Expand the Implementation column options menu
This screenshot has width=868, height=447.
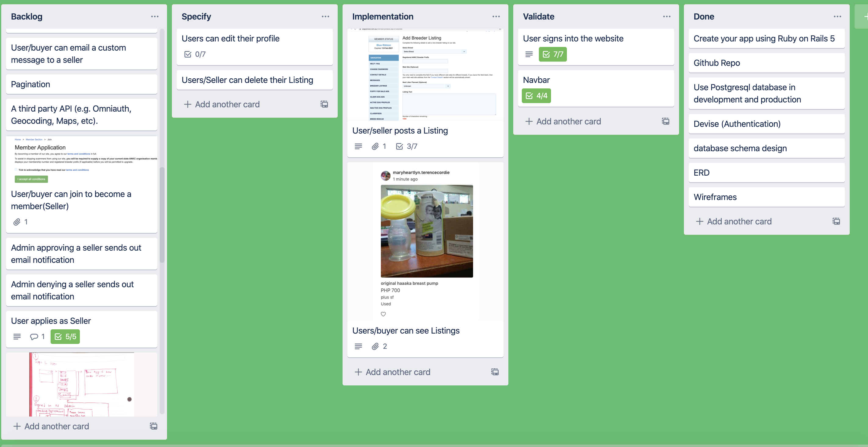tap(496, 16)
